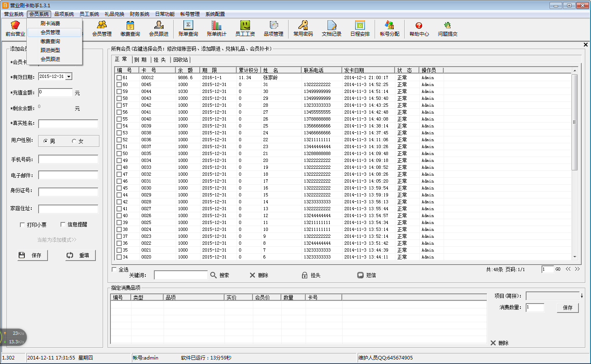Click the 保存 button in the add-member form
This screenshot has height=364, width=591.
click(32, 255)
